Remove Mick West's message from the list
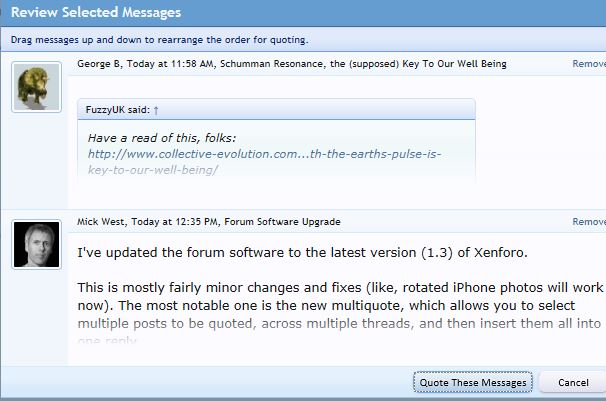The height and width of the screenshot is (401, 606). point(588,222)
